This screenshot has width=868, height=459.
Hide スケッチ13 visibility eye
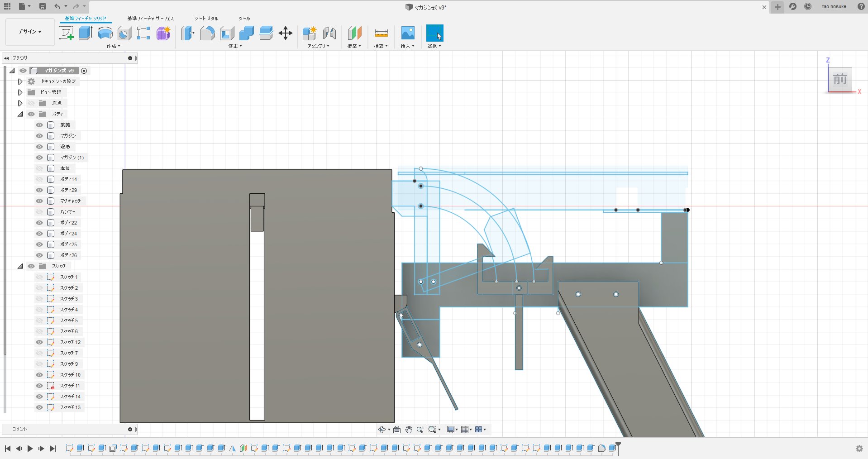click(x=39, y=407)
